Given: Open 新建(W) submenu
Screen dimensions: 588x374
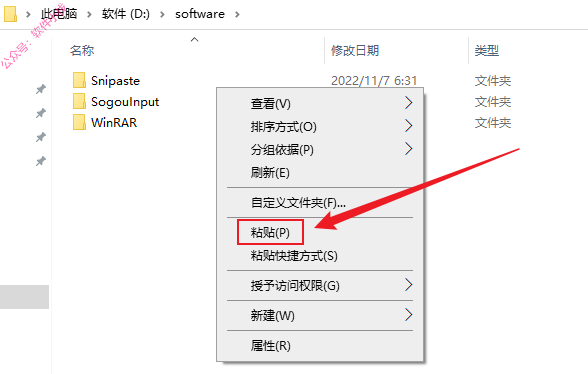Looking at the screenshot, I should coord(320,315).
